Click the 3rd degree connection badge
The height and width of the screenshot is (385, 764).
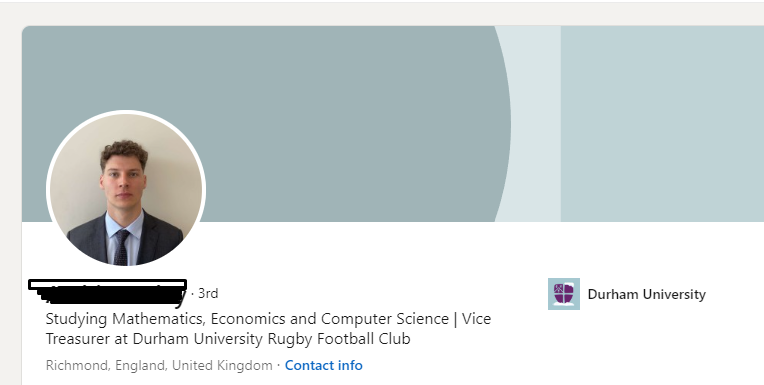(208, 293)
